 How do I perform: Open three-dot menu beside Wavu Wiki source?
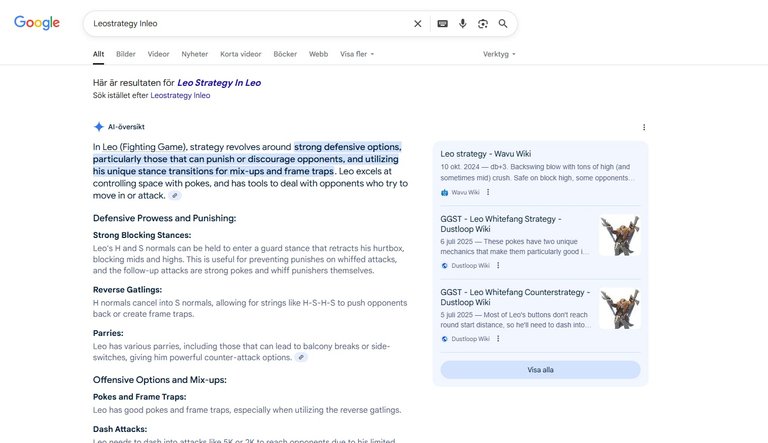coord(488,192)
